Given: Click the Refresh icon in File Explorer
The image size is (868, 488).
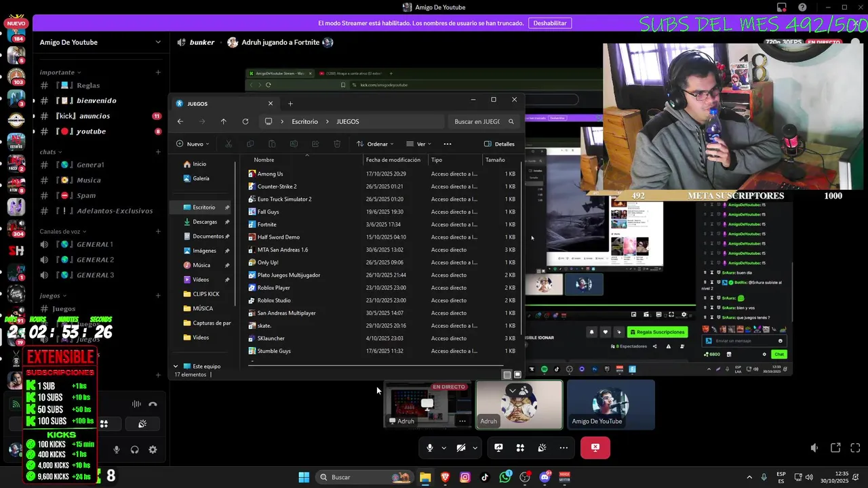Looking at the screenshot, I should click(x=245, y=121).
